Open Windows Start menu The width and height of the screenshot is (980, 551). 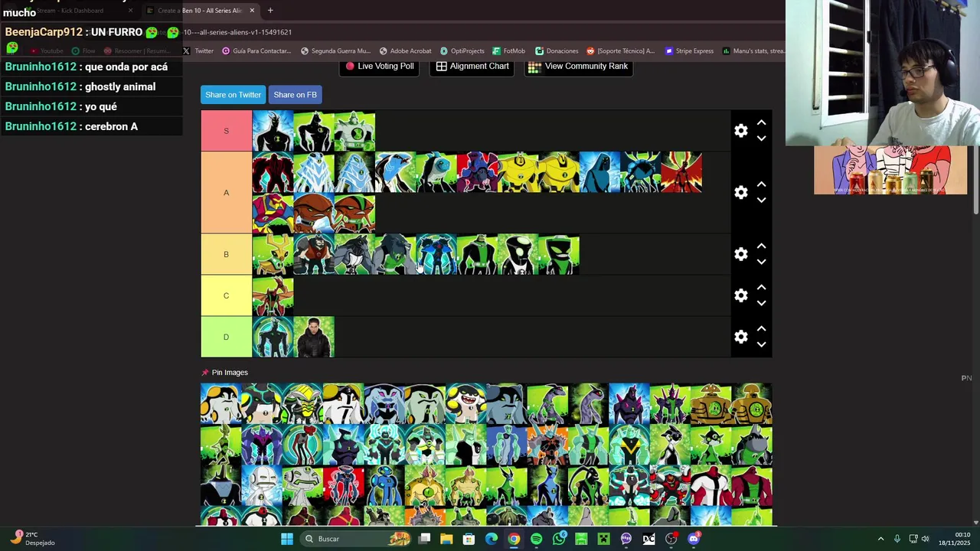287,539
